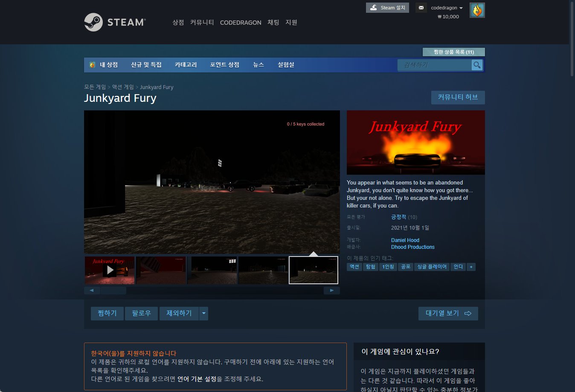The height and width of the screenshot is (392, 575).
Task: Click the 찜하기 wishlist button
Action: tap(107, 314)
